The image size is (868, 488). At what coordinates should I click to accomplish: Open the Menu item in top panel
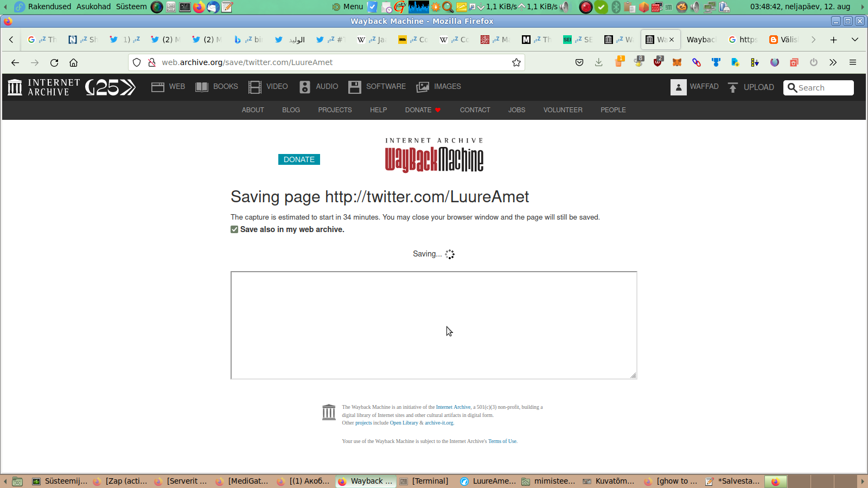[347, 7]
